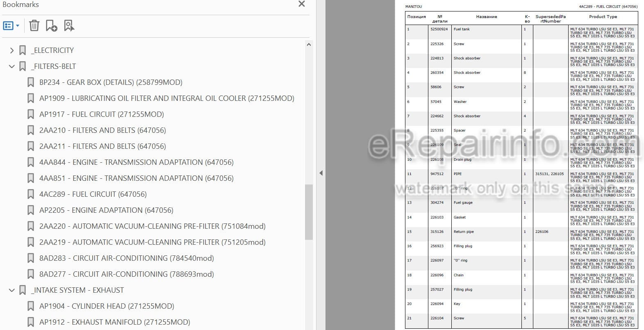Click bookmark icon beside AP1904 - CYLINDER HEAD
Screen dimensions: 644x330
click(31, 306)
